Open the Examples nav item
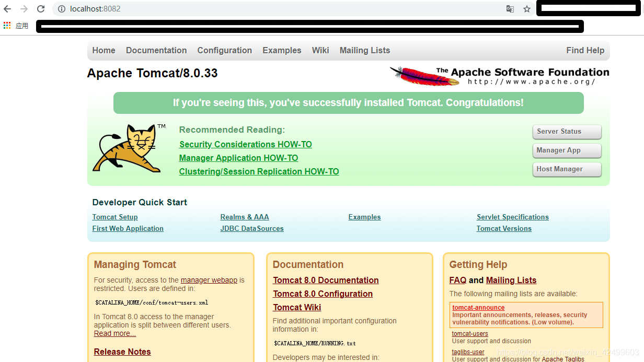The height and width of the screenshot is (362, 644). click(282, 50)
